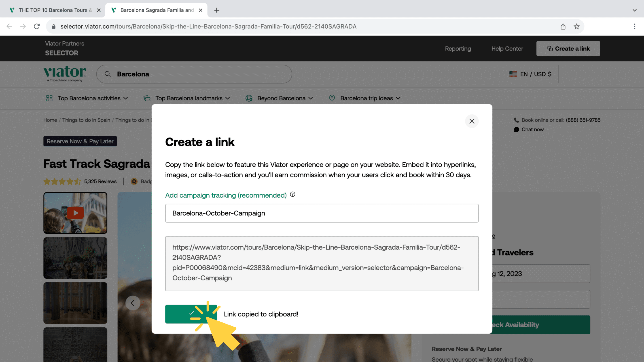Image resolution: width=644 pixels, height=362 pixels.
Task: Open the browser three-dot menu
Action: coord(635,26)
